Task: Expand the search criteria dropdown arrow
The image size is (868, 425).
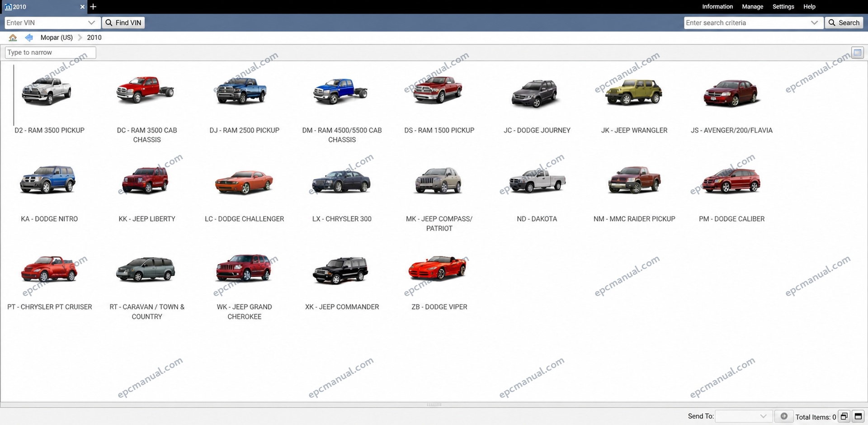Action: [814, 23]
